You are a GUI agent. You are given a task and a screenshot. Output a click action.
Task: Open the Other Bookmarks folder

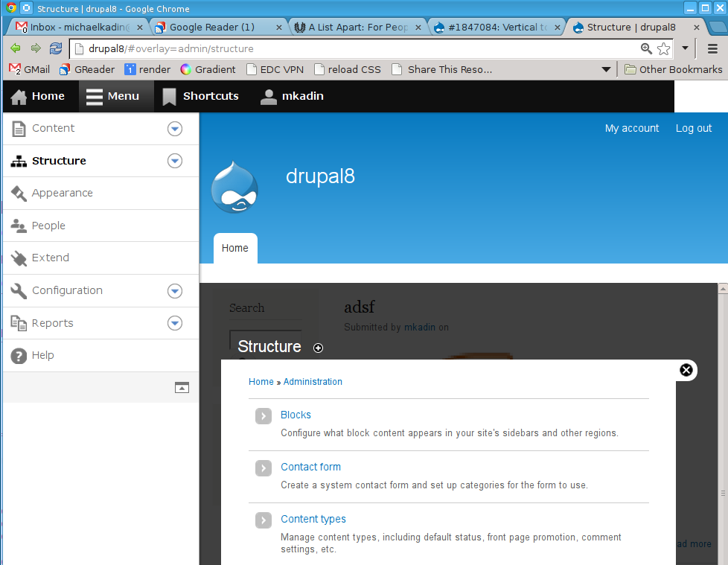(x=673, y=70)
